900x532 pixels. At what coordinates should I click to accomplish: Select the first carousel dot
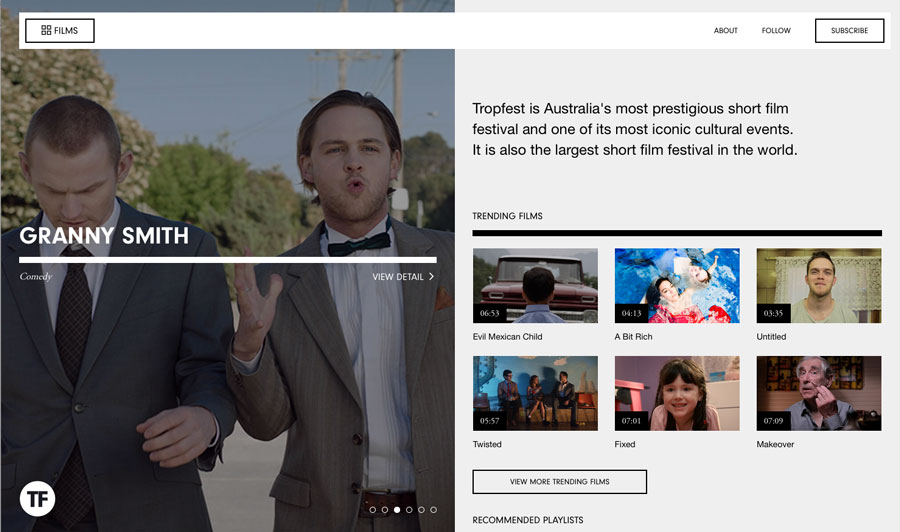[373, 510]
